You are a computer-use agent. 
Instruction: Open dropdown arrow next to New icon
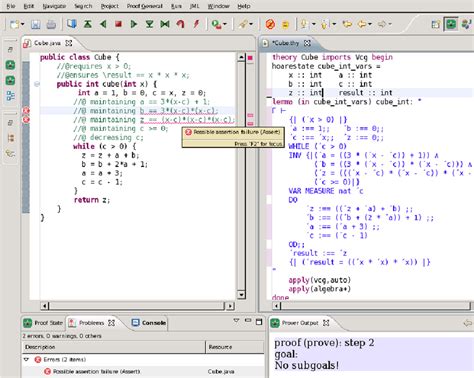[23, 24]
